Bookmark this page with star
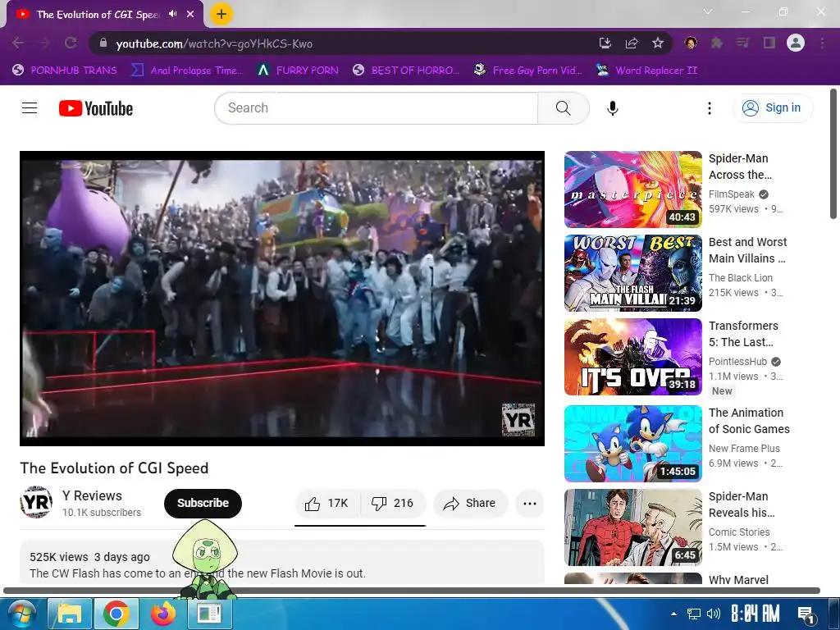Image resolution: width=840 pixels, height=630 pixels. [x=658, y=43]
